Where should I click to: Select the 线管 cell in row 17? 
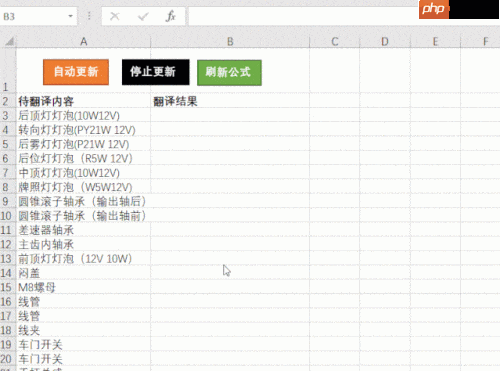(x=83, y=316)
